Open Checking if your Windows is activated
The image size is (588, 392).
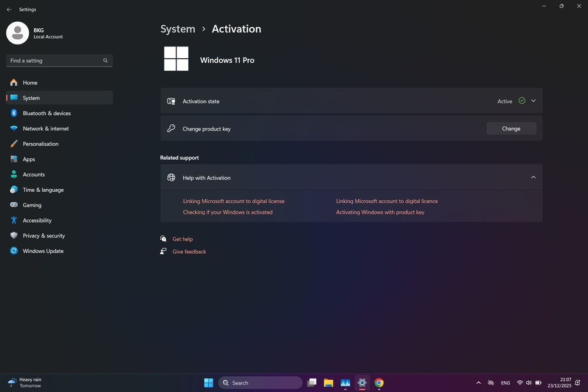pyautogui.click(x=228, y=212)
